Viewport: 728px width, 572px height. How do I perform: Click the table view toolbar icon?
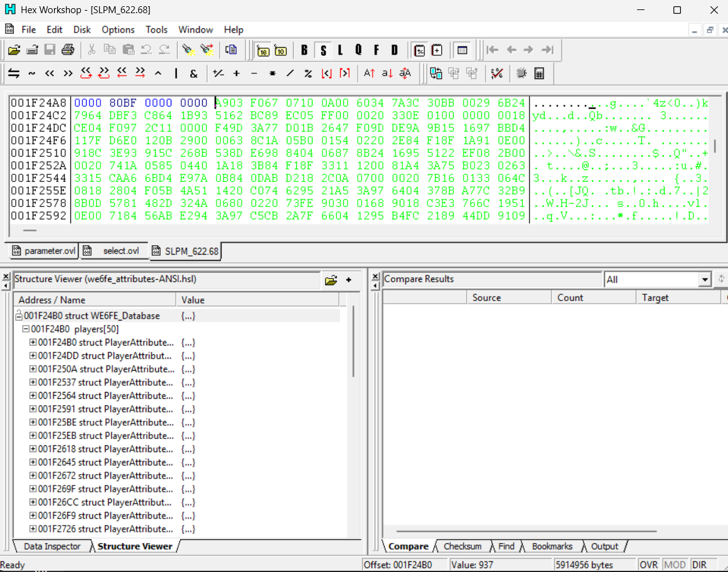point(462,50)
